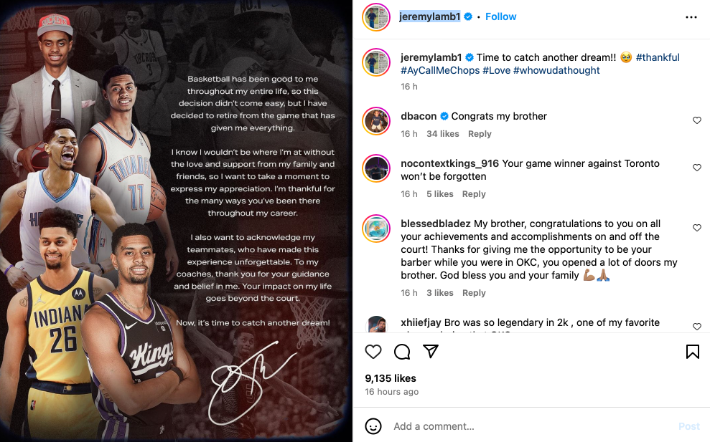This screenshot has width=710, height=442.
Task: Open the #thankful hashtag
Action: coord(657,58)
